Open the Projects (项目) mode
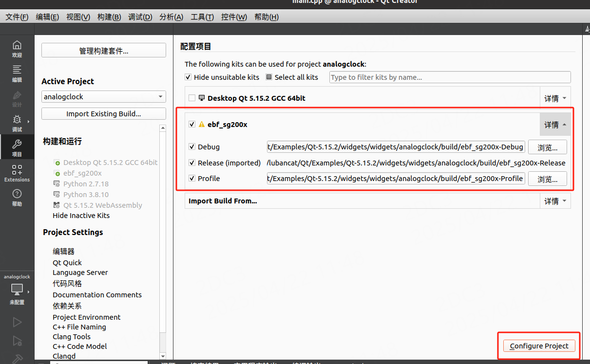 [17, 148]
